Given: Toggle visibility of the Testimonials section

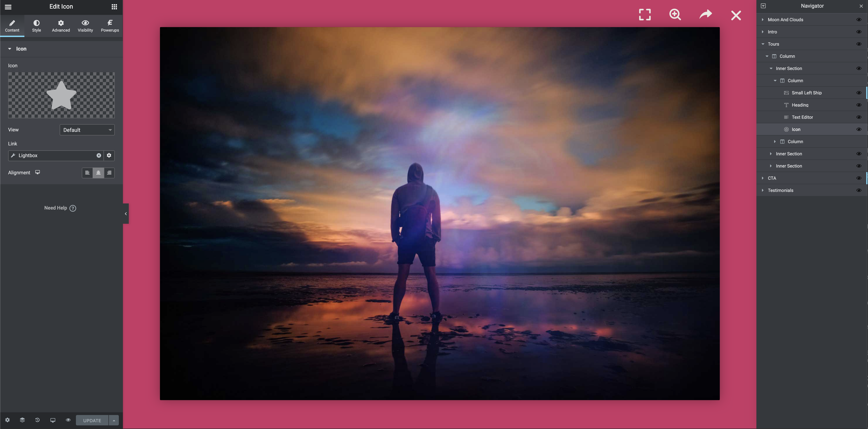Looking at the screenshot, I should (859, 191).
